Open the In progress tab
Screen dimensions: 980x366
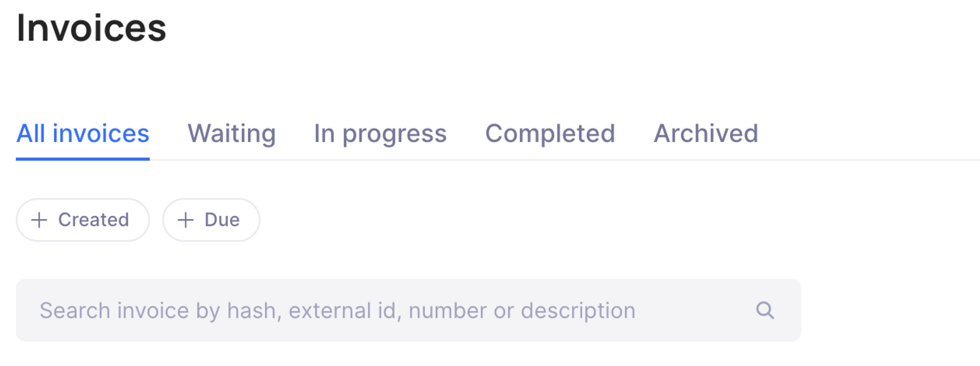click(380, 134)
